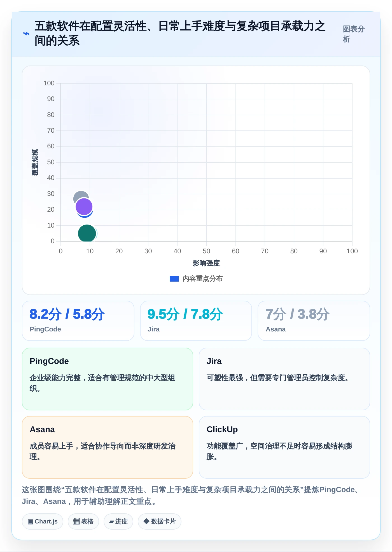Select the dark green bubble on the chart

coord(87,233)
